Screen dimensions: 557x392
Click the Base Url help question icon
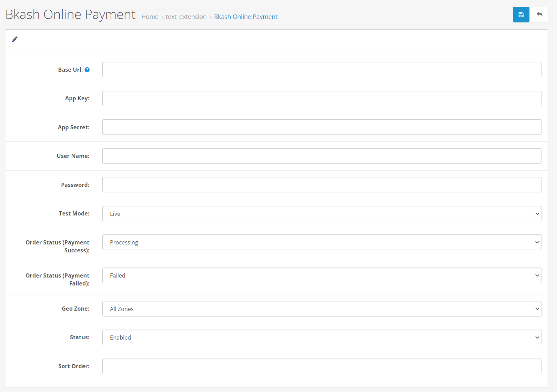[87, 70]
